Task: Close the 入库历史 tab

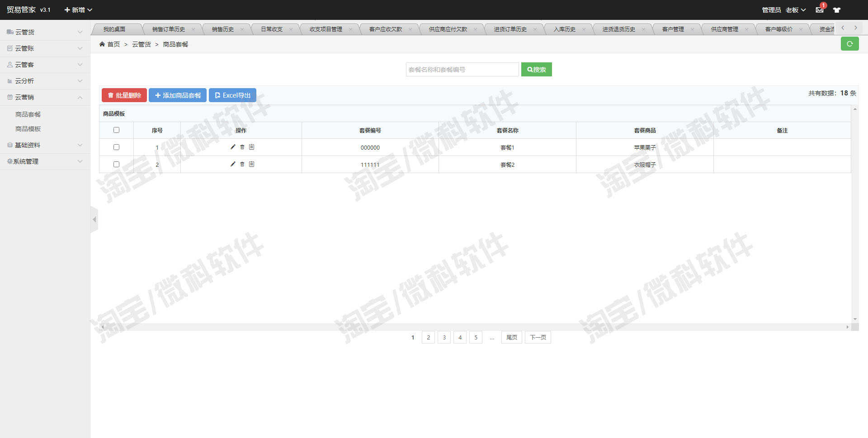Action: tap(584, 29)
